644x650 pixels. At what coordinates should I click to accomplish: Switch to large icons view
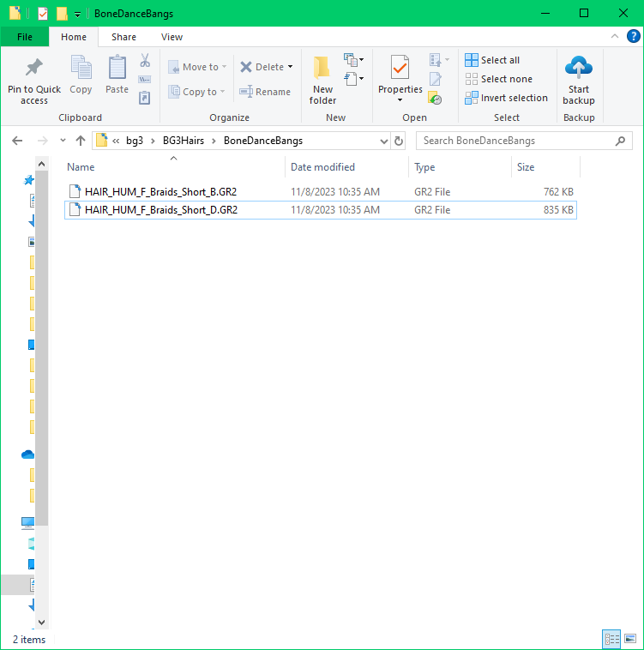(x=630, y=639)
